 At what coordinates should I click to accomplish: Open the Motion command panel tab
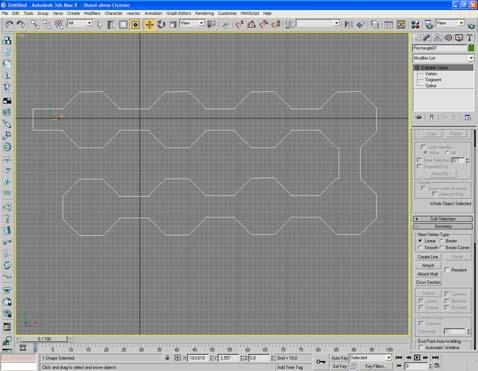tap(448, 38)
